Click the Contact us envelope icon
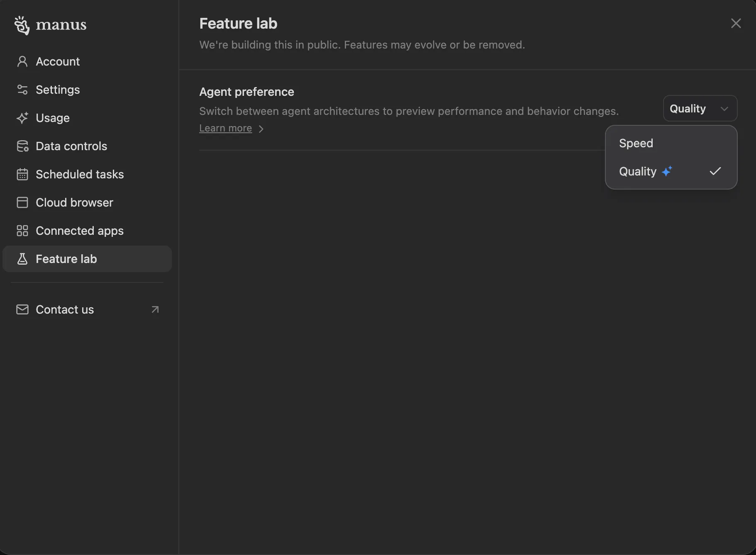The height and width of the screenshot is (555, 756). pyautogui.click(x=22, y=309)
